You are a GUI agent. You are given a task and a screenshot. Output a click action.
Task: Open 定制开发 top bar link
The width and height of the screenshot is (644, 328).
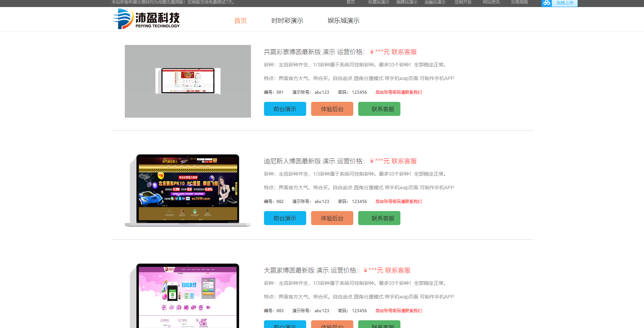(463, 2)
